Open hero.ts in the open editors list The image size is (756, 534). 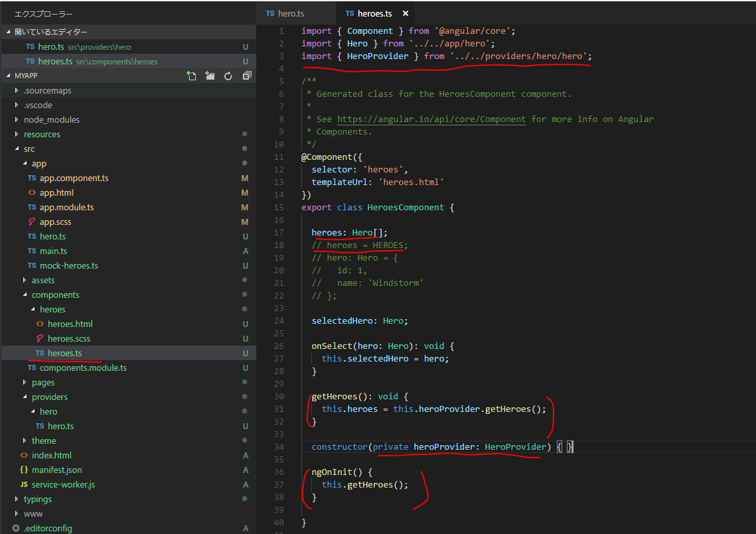click(129, 46)
